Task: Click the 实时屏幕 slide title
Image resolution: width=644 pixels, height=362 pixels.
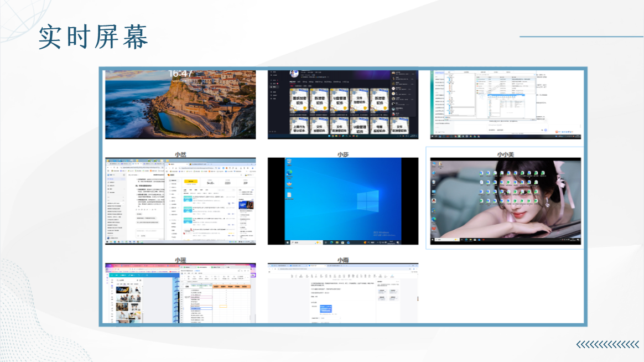Action: [94, 37]
